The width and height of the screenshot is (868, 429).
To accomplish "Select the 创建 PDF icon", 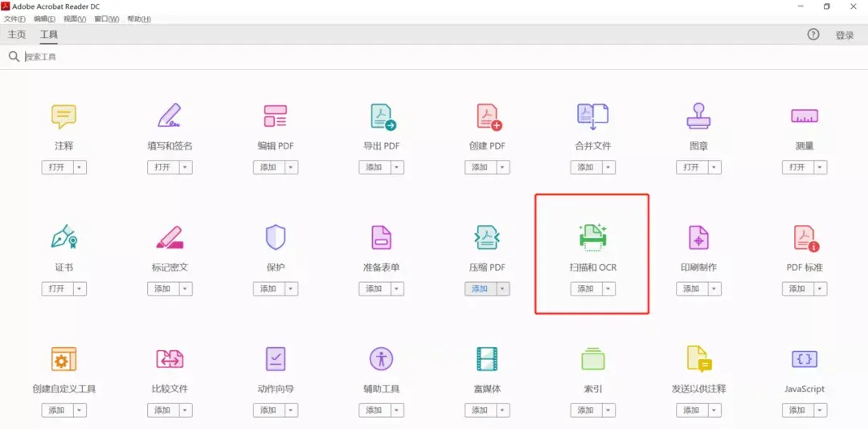I will pyautogui.click(x=489, y=116).
